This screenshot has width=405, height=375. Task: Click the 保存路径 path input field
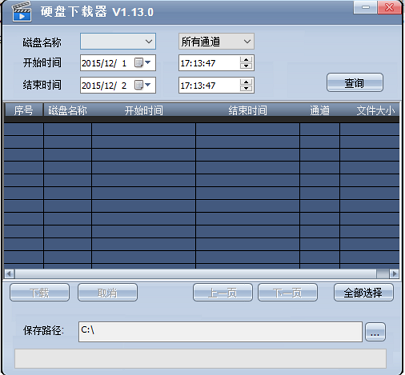220,332
